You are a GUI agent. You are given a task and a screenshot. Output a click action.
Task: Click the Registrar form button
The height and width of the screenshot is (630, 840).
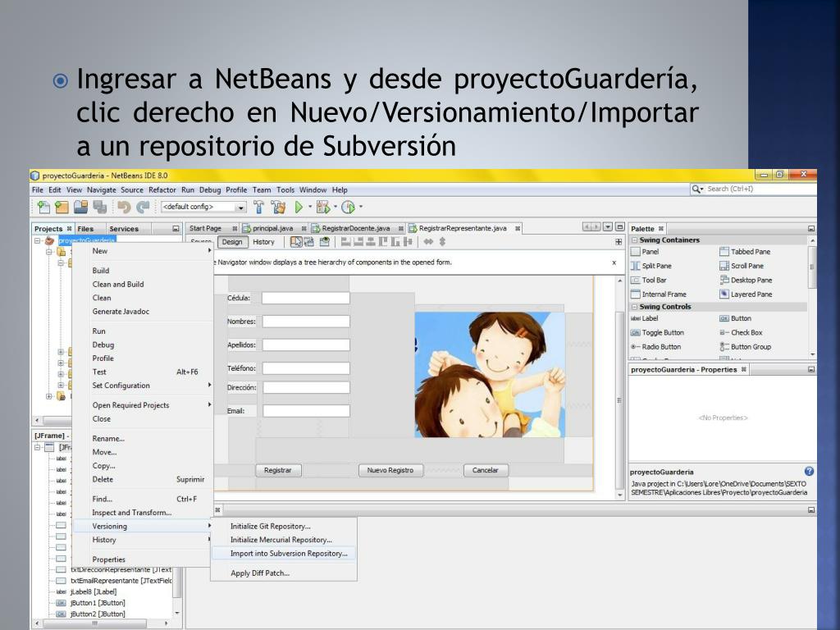pos(278,470)
